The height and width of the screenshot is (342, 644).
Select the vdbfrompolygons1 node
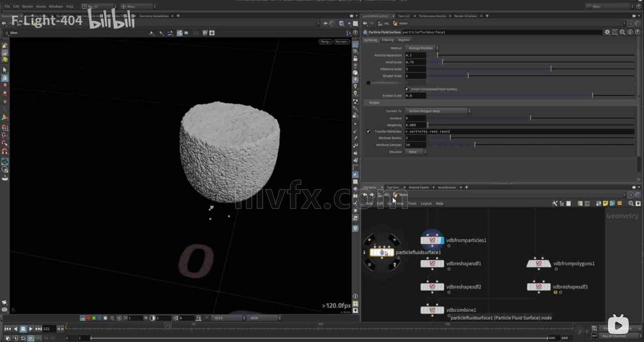pos(538,264)
